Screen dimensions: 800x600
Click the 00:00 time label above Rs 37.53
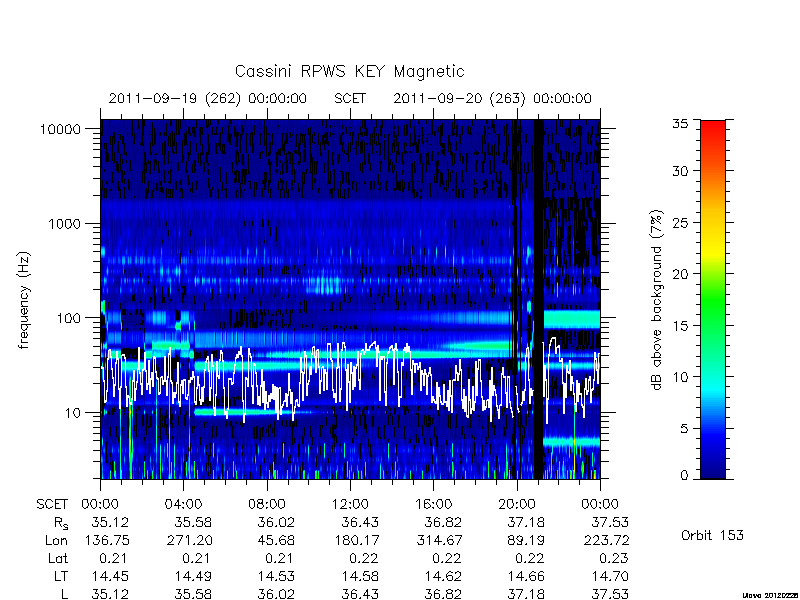pyautogui.click(x=600, y=504)
